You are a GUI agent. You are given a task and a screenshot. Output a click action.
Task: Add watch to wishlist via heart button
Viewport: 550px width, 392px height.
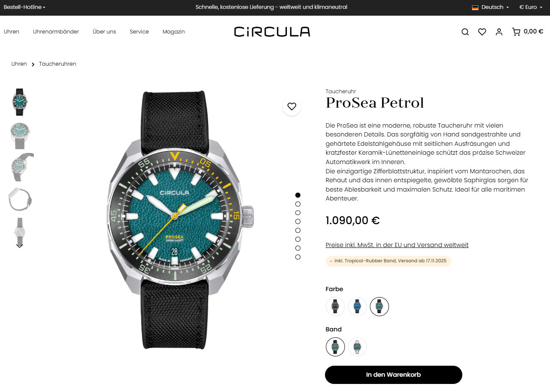tap(292, 106)
